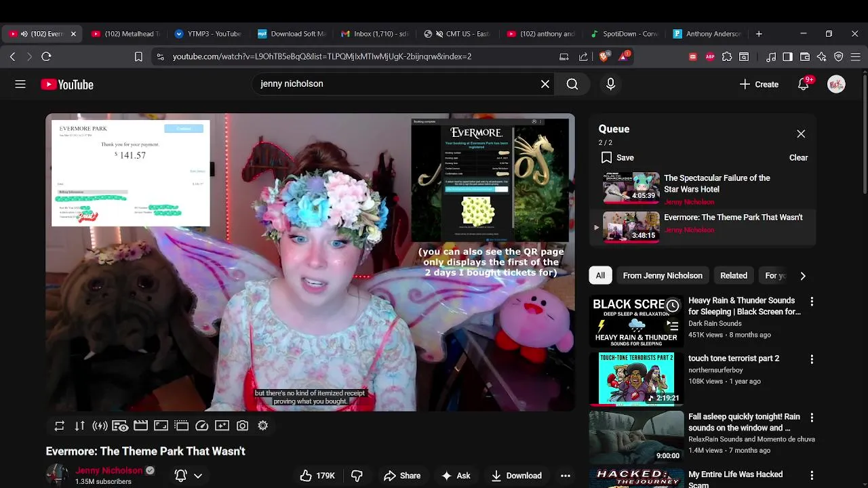Screen dimensions: 868x488
Task: Switch to the SpotiDown tab
Action: [625, 34]
